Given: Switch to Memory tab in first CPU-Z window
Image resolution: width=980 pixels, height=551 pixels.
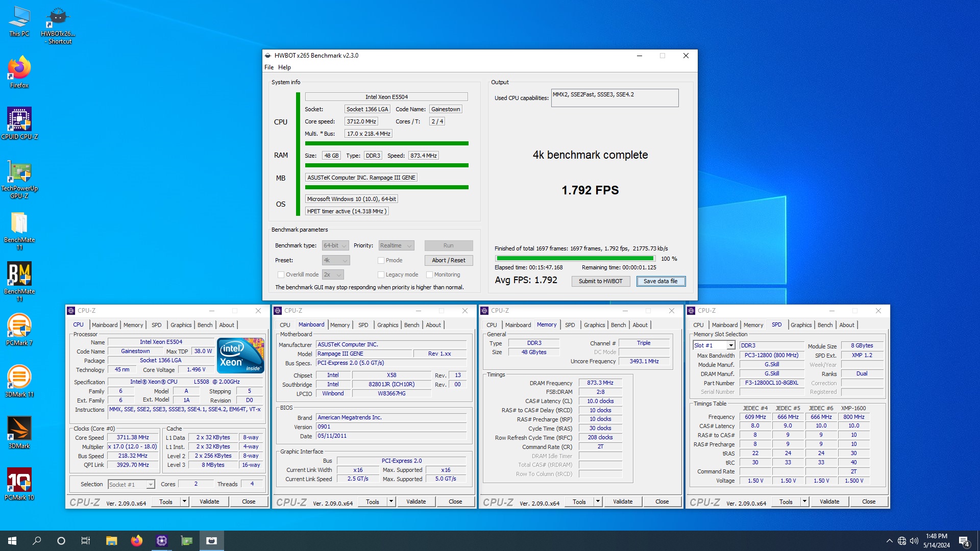Looking at the screenshot, I should tap(133, 325).
